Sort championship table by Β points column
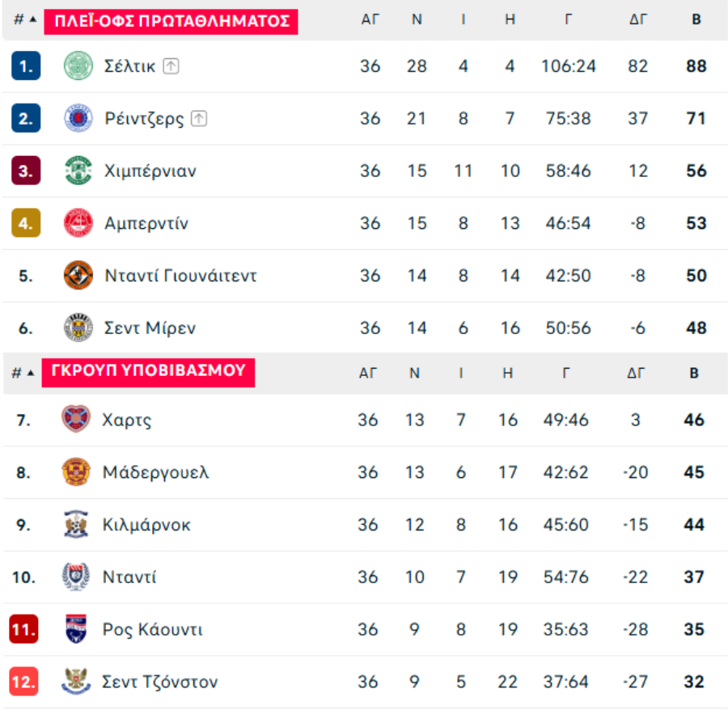 click(x=696, y=19)
